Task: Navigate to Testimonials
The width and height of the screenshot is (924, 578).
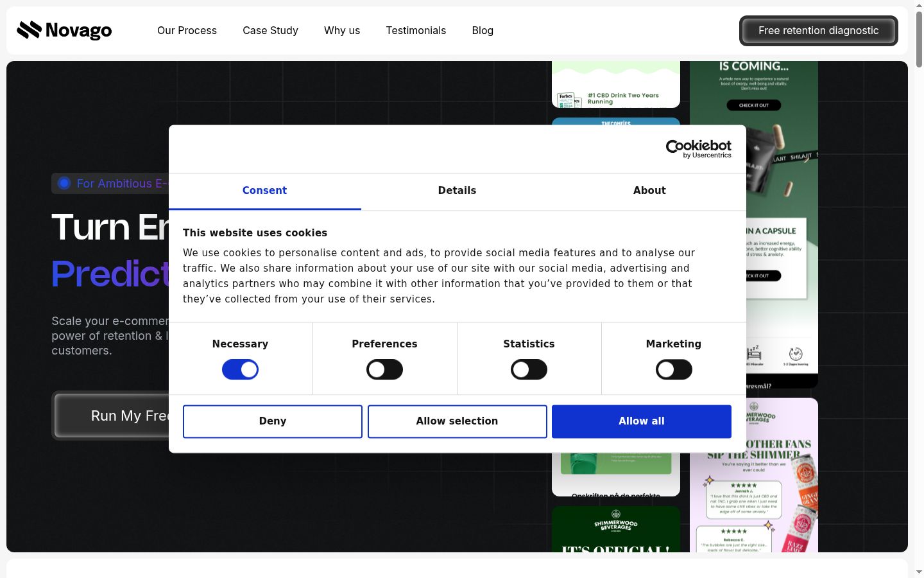Action: [416, 30]
